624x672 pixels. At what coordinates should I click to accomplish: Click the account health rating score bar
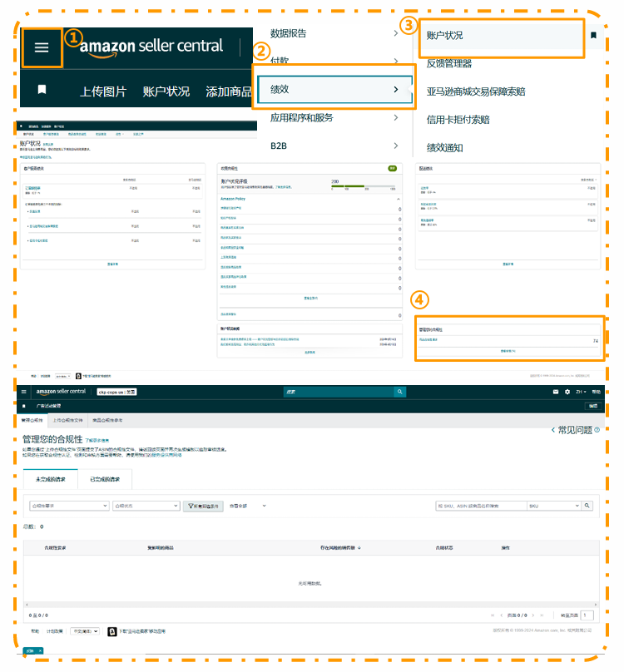(x=364, y=186)
